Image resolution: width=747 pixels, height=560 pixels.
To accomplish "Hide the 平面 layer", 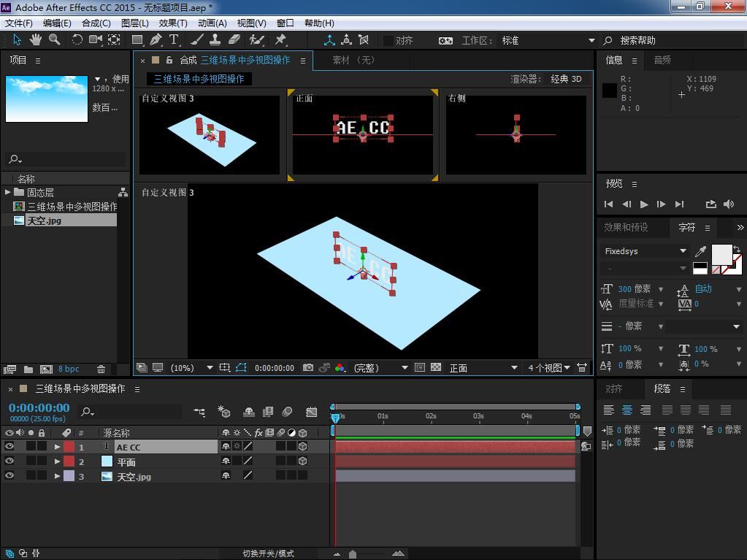I will (x=9, y=461).
